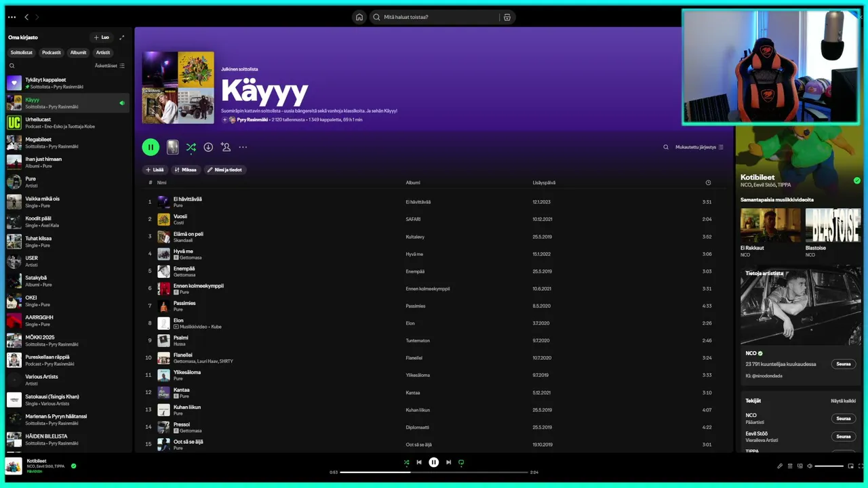Viewport: 868px width, 488px height.
Task: Search within Oma kirjasto
Action: click(x=12, y=66)
